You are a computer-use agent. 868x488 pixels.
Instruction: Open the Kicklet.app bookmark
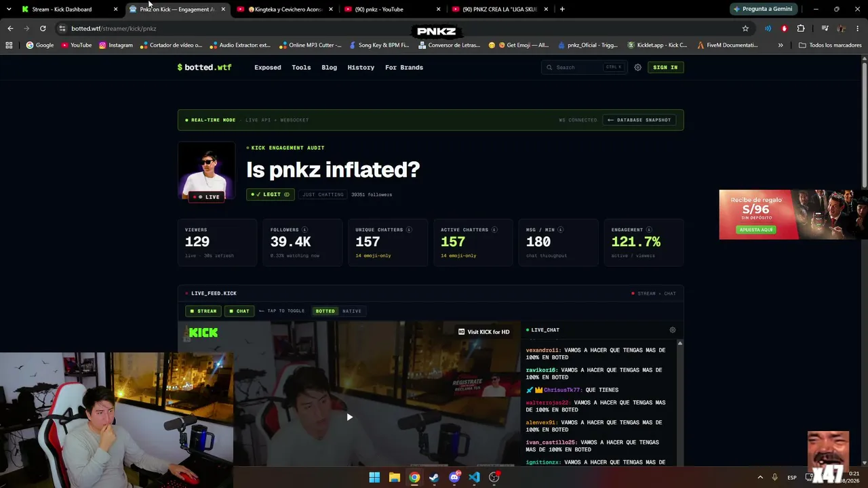pyautogui.click(x=657, y=45)
